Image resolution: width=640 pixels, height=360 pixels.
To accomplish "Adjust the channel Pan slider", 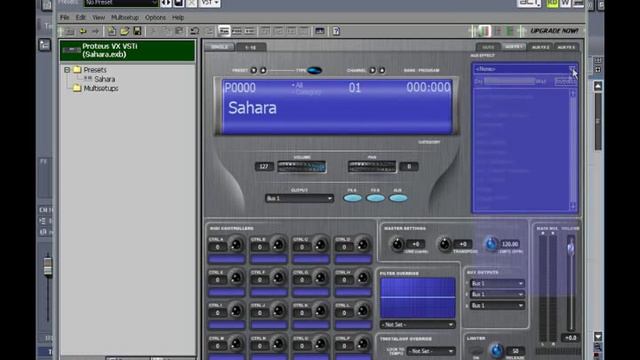I will click(372, 167).
